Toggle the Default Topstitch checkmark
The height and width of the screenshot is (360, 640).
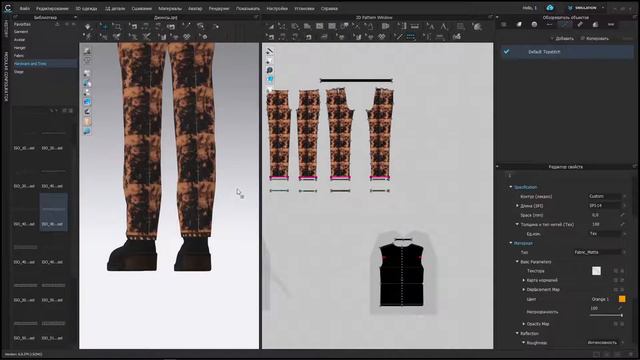[507, 52]
